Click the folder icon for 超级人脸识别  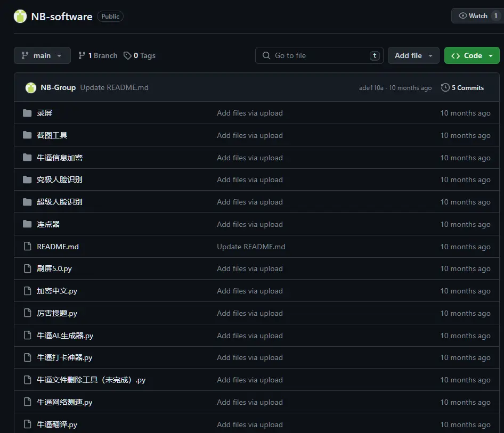(27, 202)
